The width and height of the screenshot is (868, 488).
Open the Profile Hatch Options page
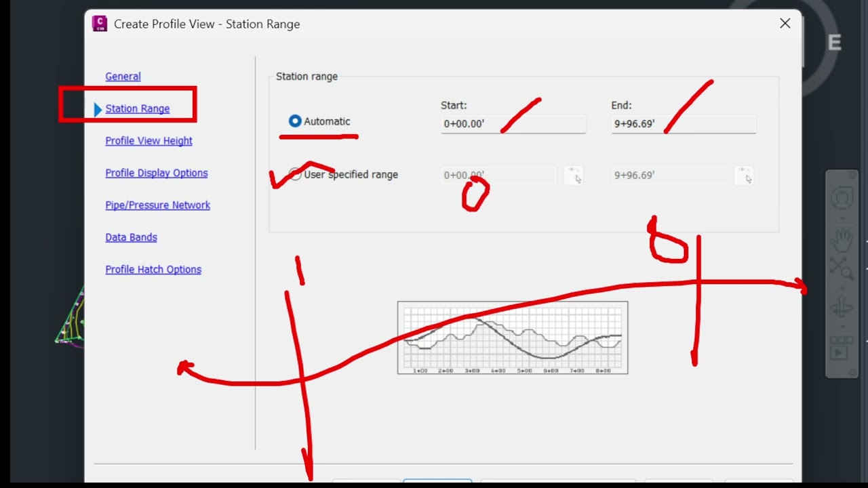click(153, 270)
